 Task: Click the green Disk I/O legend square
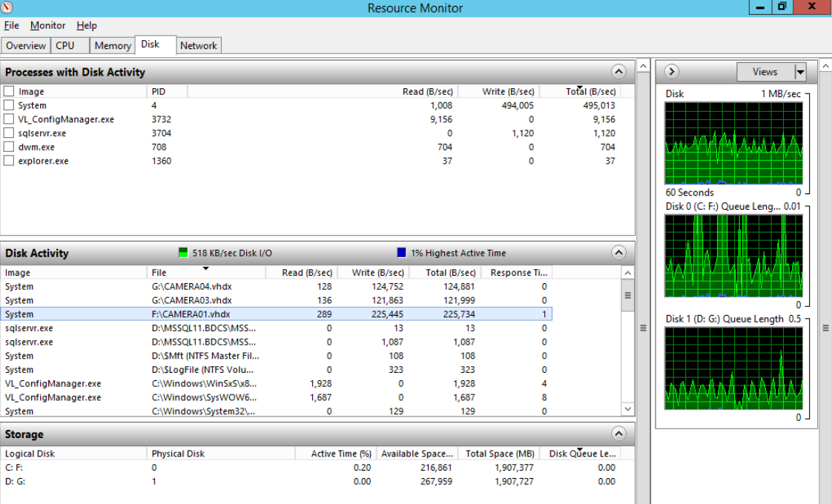click(x=183, y=253)
